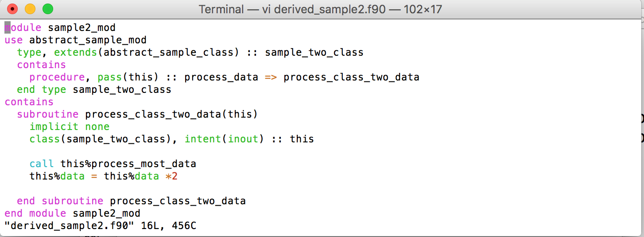The height and width of the screenshot is (237, 644).
Task: Click the blue 'call' keyword
Action: [x=42, y=164]
